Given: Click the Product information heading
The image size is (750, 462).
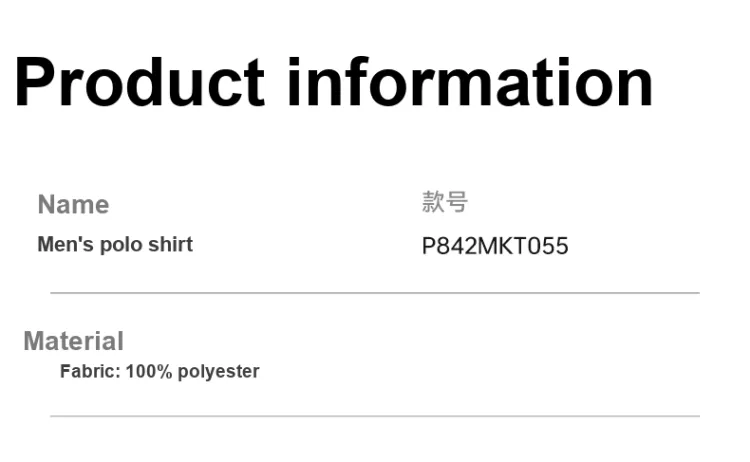Looking at the screenshot, I should click(x=334, y=82).
